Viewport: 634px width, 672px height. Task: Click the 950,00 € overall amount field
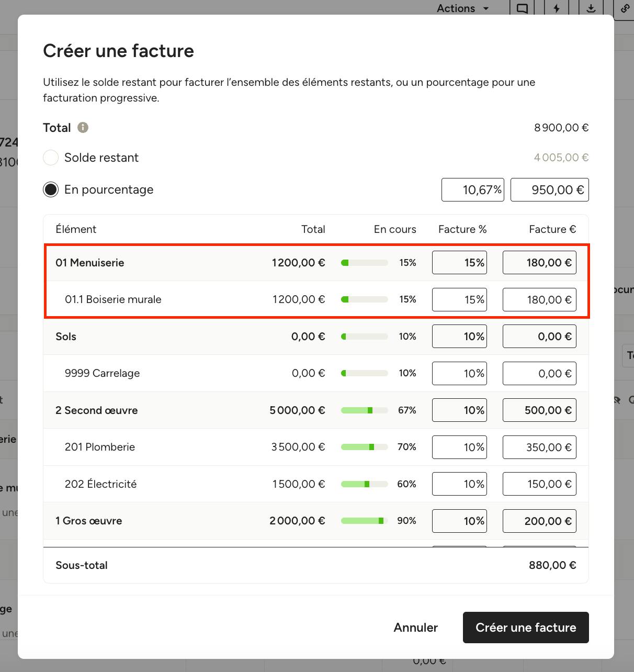[550, 189]
